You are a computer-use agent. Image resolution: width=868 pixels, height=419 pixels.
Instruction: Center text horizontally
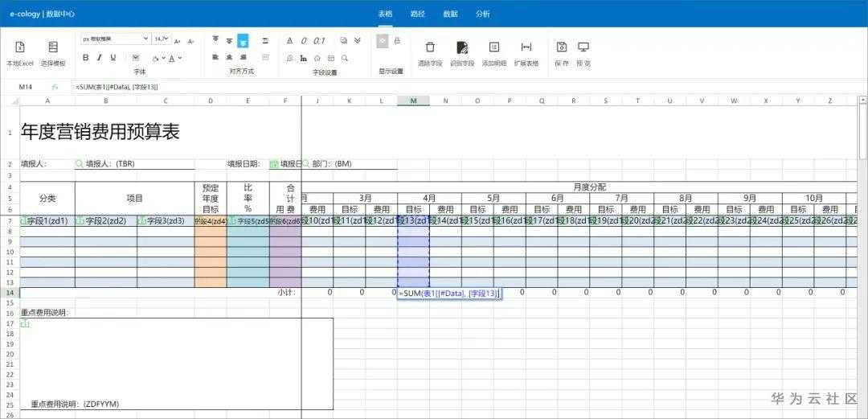[x=229, y=57]
